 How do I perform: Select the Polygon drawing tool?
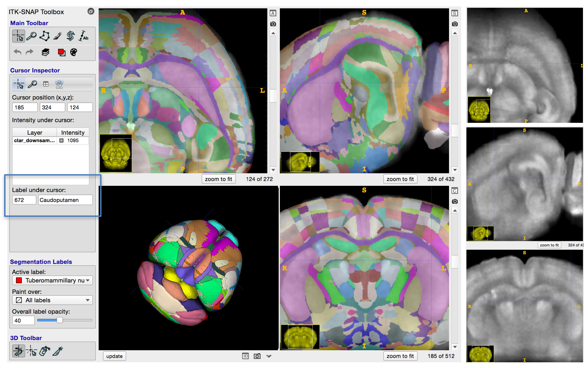click(45, 36)
